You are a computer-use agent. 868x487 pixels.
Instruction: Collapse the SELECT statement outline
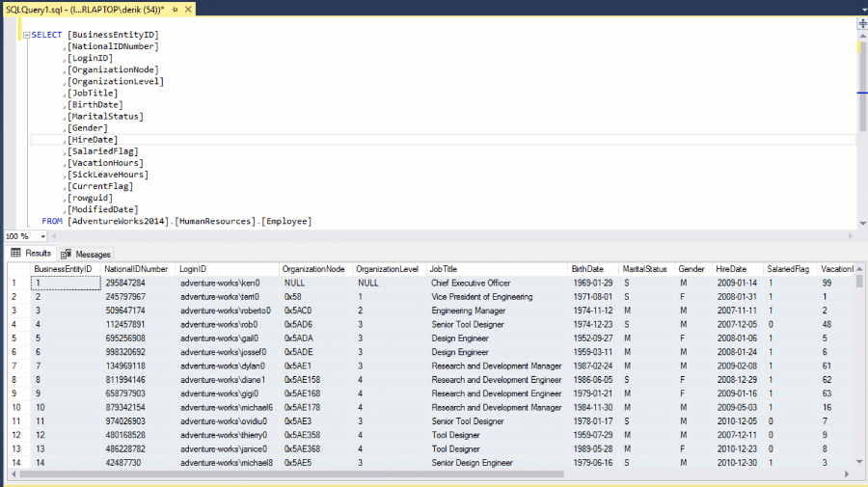[x=25, y=35]
